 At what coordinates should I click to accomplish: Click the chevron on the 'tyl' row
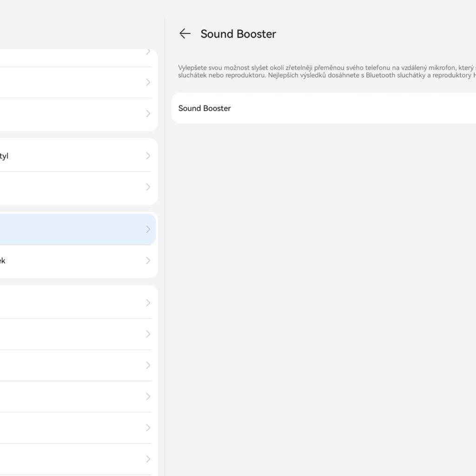[x=148, y=156]
